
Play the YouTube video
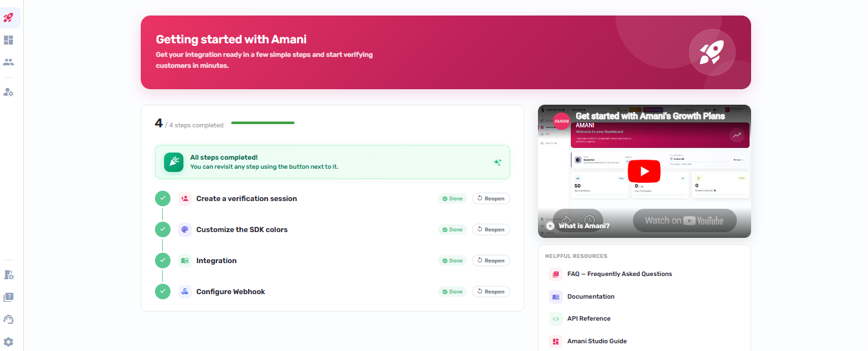click(x=644, y=171)
